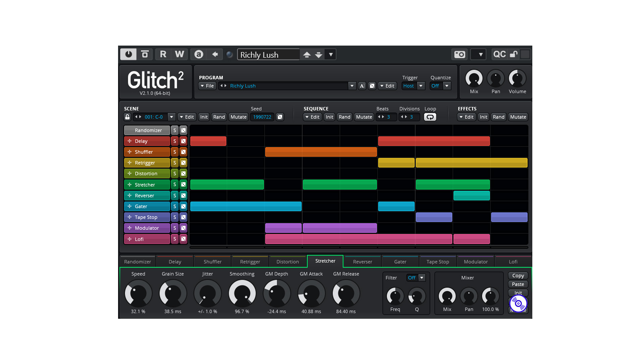Click SCENE Rand button
Viewport: 644px width, 362px height.
(219, 117)
